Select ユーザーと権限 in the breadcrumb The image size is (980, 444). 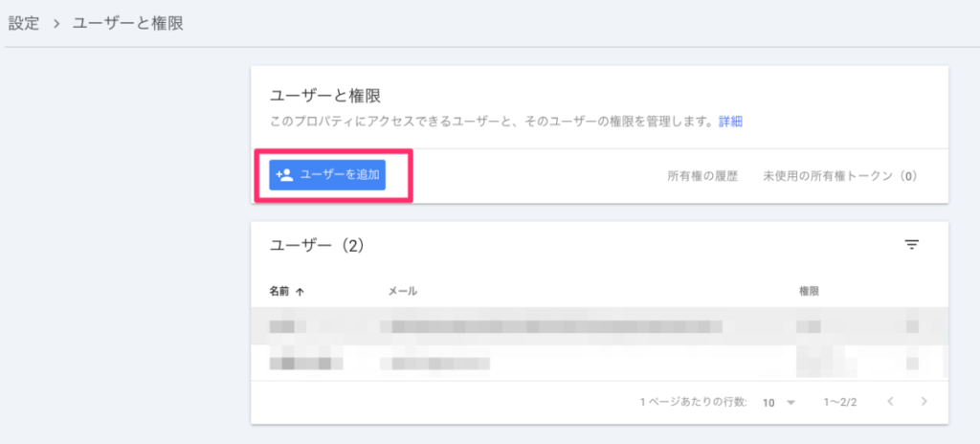[x=127, y=23]
